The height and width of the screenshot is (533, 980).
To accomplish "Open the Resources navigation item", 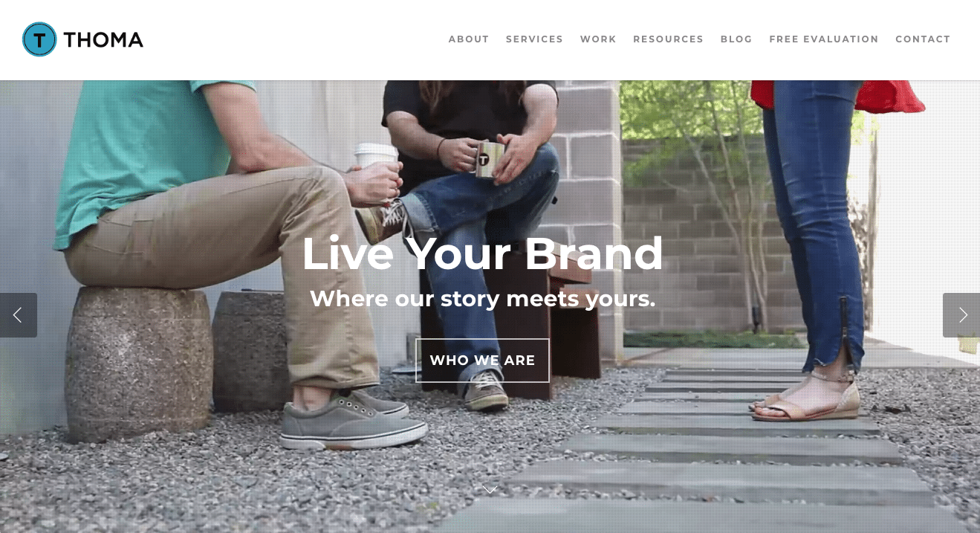I will 668,39.
